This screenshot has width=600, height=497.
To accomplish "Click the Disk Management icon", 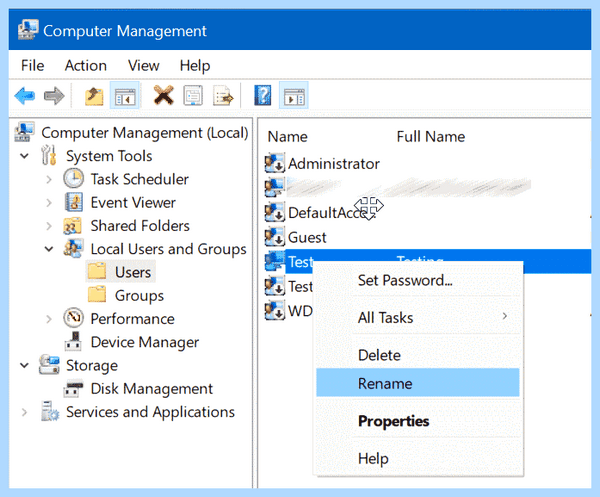I will point(73,388).
